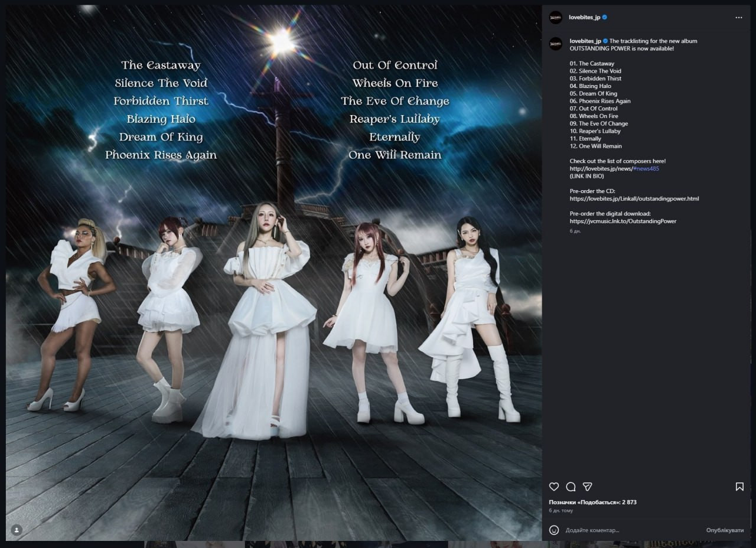Click the album tracklist photo
756x548 pixels.
tap(273, 273)
